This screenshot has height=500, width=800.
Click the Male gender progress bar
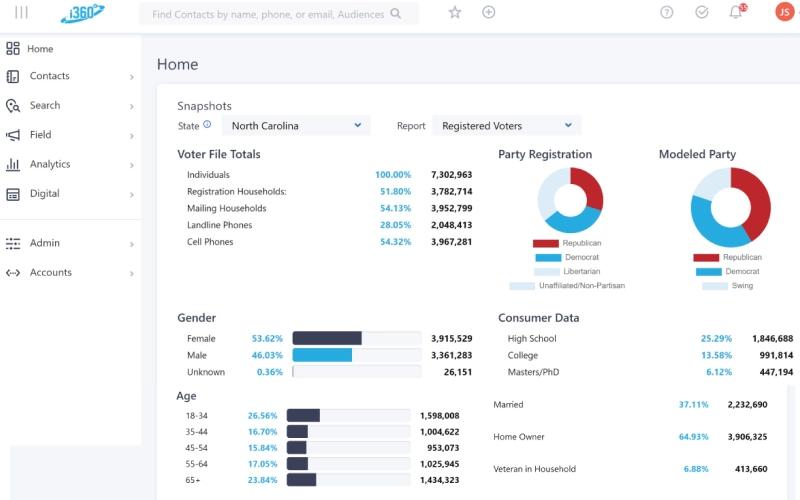point(357,355)
